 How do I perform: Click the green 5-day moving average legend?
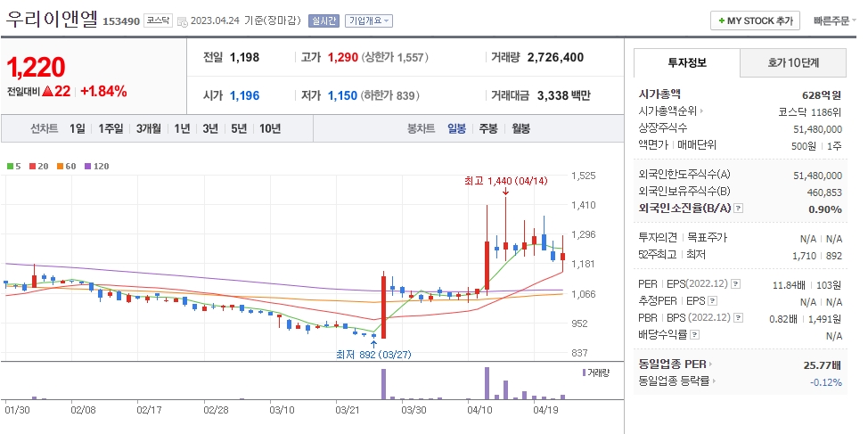point(13,166)
